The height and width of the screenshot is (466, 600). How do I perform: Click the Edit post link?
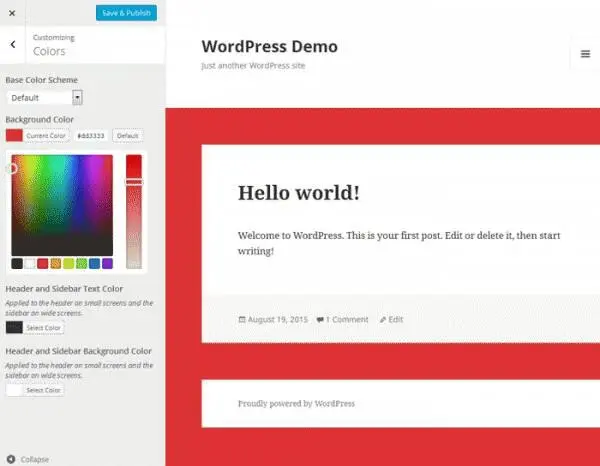click(396, 319)
